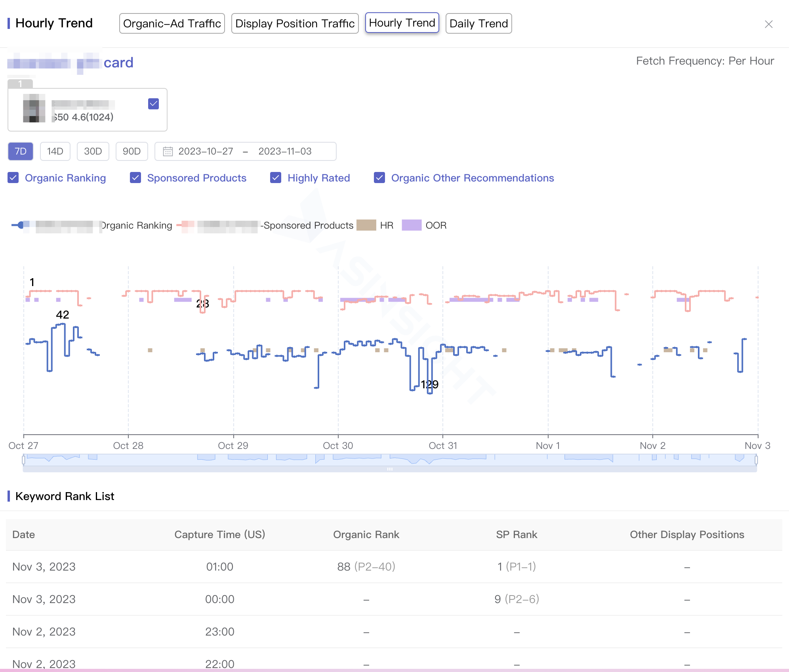Click the Sponsored Products legend marker

tap(185, 225)
